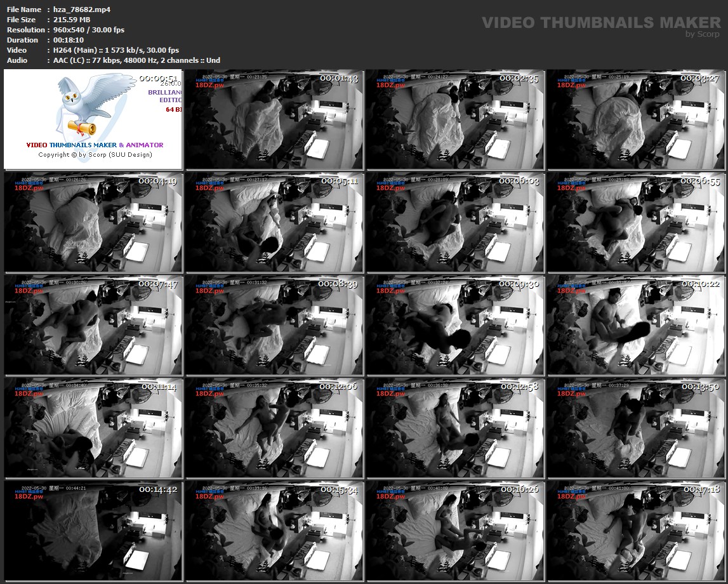The width and height of the screenshot is (728, 584).
Task: Select the thumbnail stamped 00:02:35
Action: [x=455, y=119]
